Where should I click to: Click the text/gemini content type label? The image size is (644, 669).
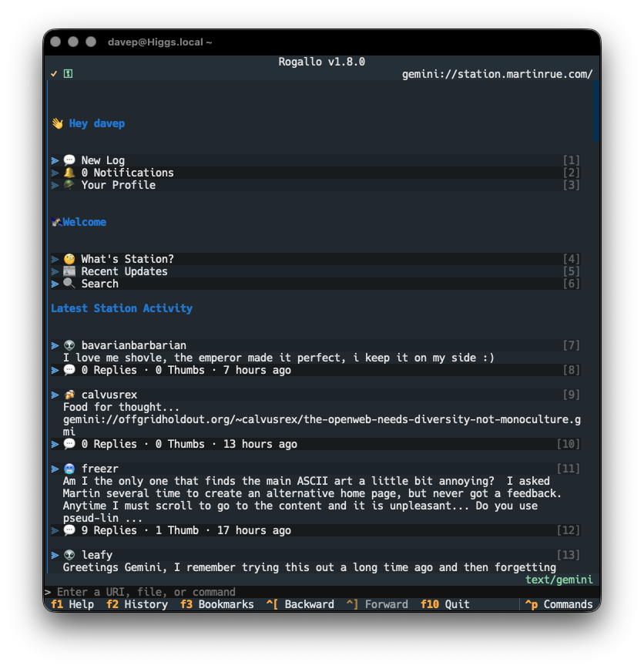[x=558, y=580]
